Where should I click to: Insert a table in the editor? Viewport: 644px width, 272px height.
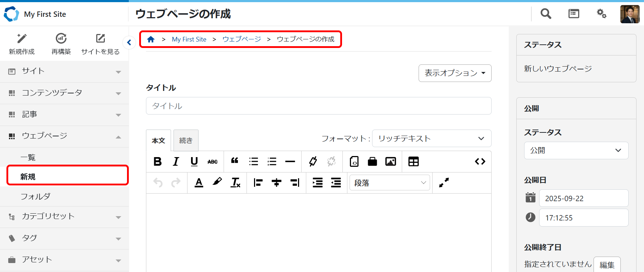[413, 161]
